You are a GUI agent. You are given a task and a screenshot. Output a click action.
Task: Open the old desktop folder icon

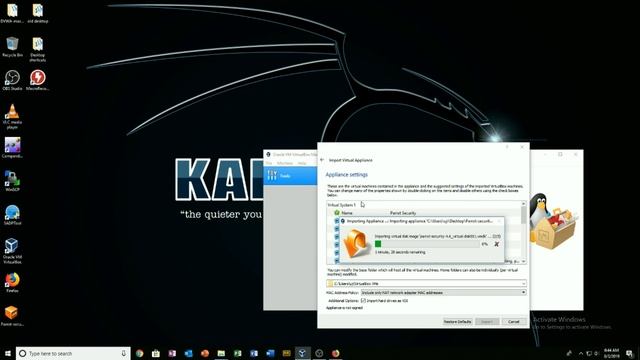point(38,13)
